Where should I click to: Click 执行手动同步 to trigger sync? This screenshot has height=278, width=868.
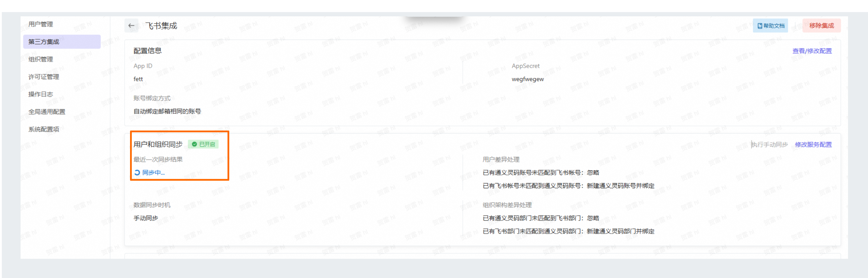pyautogui.click(x=770, y=145)
